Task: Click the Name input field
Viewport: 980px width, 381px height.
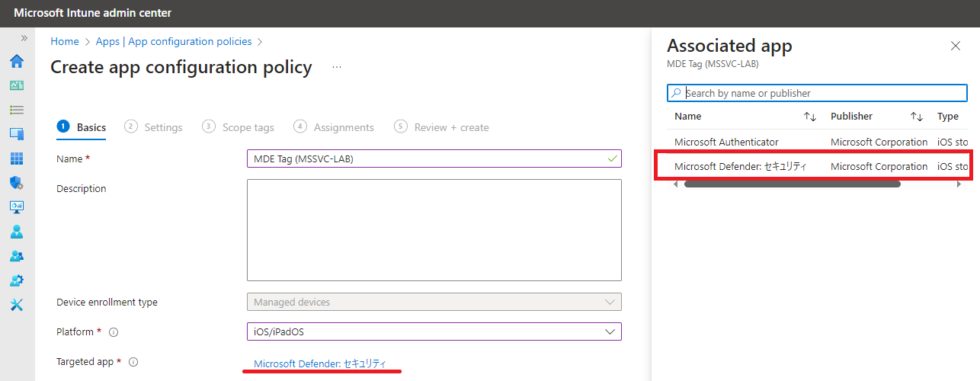Action: tap(434, 158)
